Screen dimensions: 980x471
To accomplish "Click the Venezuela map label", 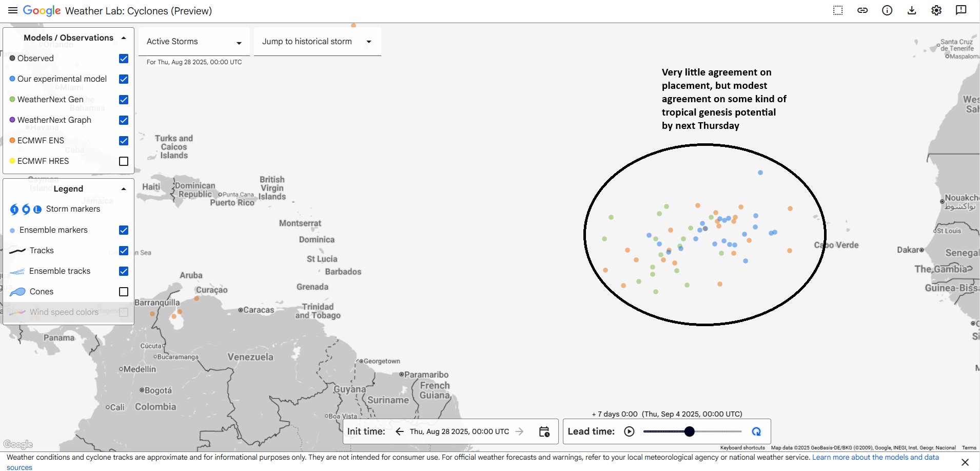I will pos(250,357).
